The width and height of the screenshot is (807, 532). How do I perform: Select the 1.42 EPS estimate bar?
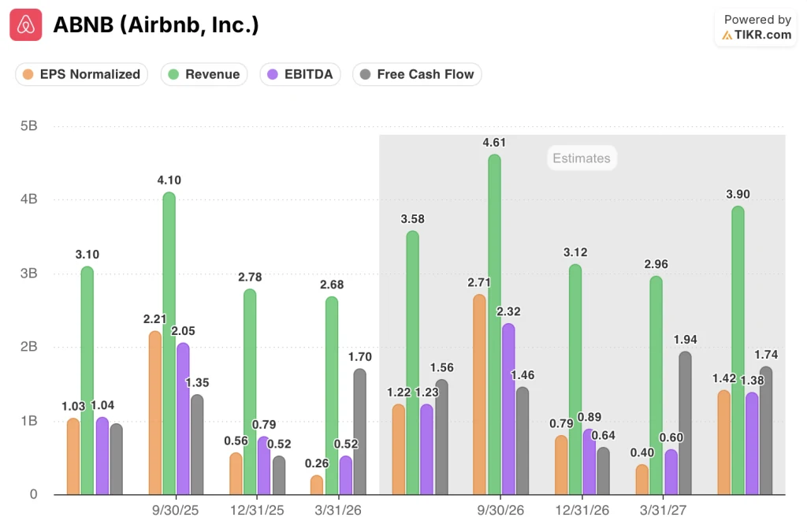point(724,442)
